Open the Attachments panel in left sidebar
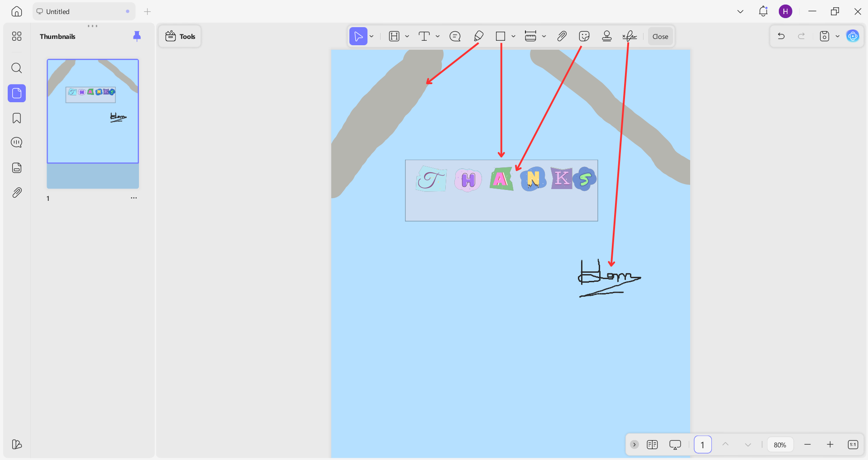This screenshot has height=460, width=868. [x=17, y=193]
